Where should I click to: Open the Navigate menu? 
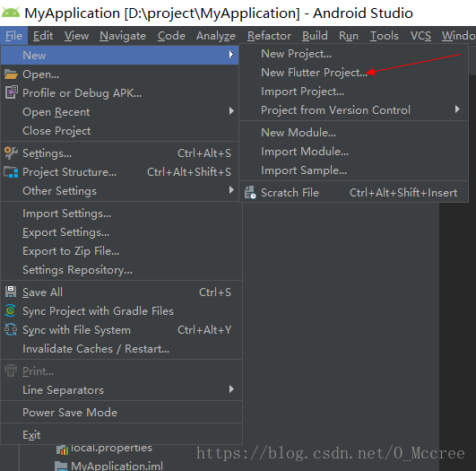pos(123,36)
